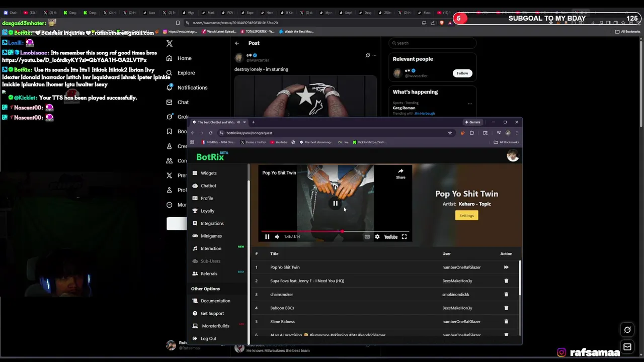Open more options on the X post

coord(374,55)
